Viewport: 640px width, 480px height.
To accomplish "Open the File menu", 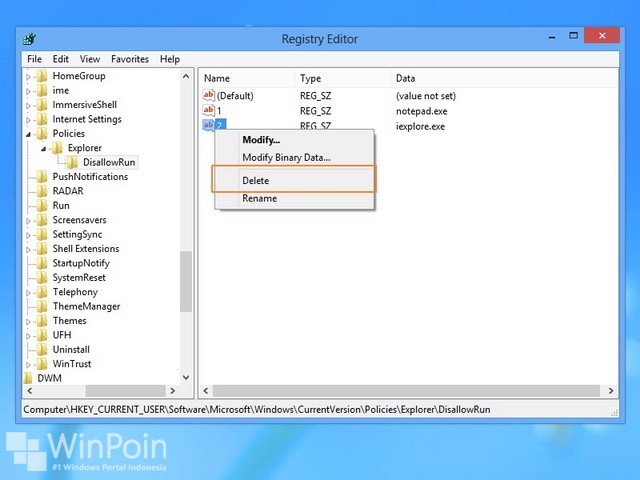I will (x=34, y=59).
